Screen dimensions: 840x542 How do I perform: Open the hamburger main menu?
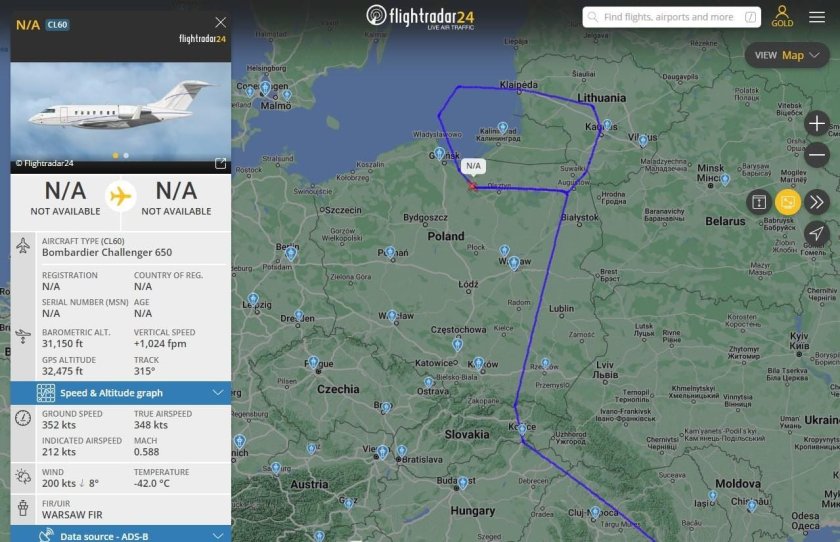(817, 17)
